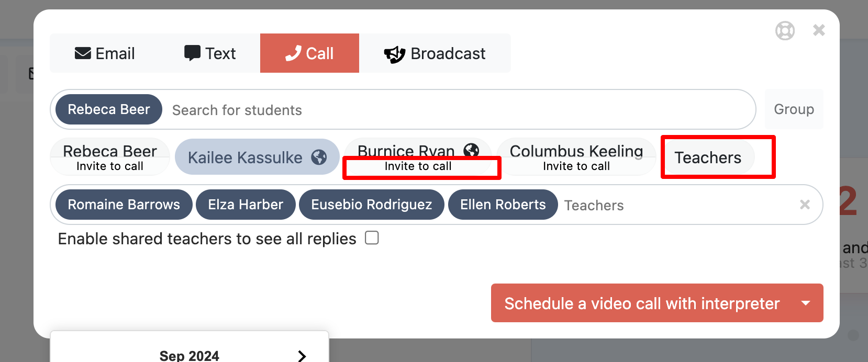Clear teachers field with the X icon
The image size is (868, 362).
(x=805, y=205)
